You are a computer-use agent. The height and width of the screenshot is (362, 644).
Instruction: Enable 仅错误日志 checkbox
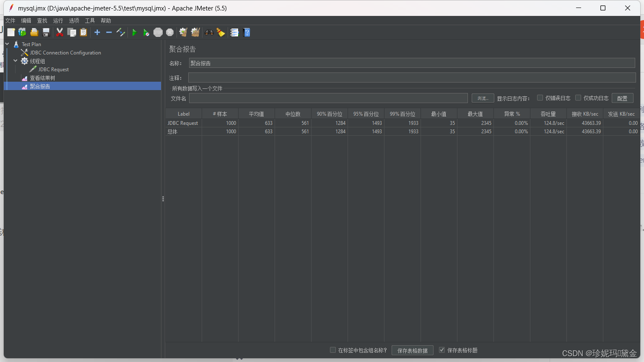click(x=540, y=98)
